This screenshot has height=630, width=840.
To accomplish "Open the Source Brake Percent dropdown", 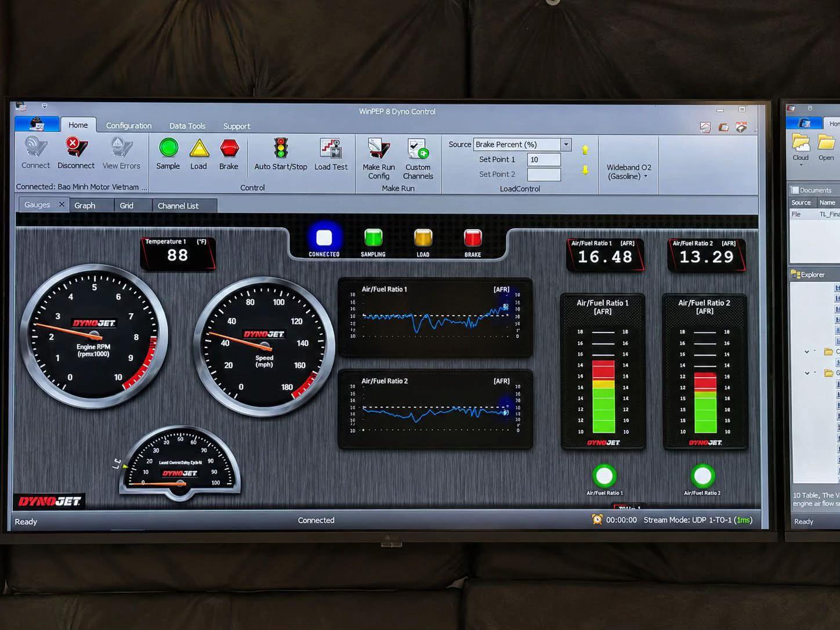I will tap(566, 144).
